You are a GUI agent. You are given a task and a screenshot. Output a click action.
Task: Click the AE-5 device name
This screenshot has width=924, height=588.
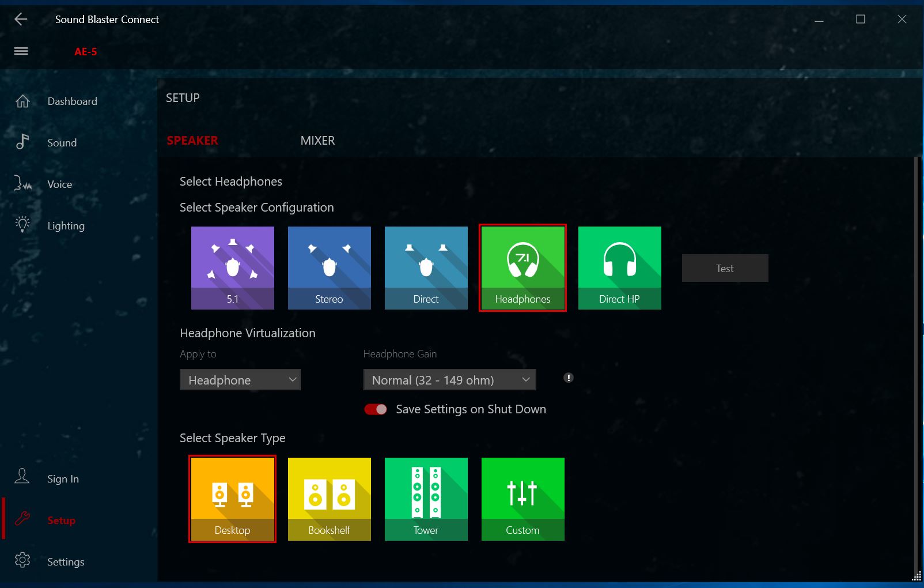click(85, 52)
